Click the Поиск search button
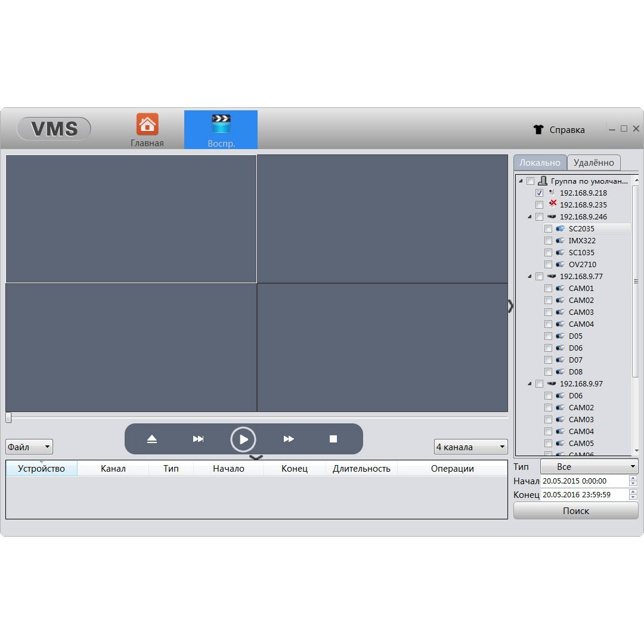This screenshot has height=644, width=644. 575,510
